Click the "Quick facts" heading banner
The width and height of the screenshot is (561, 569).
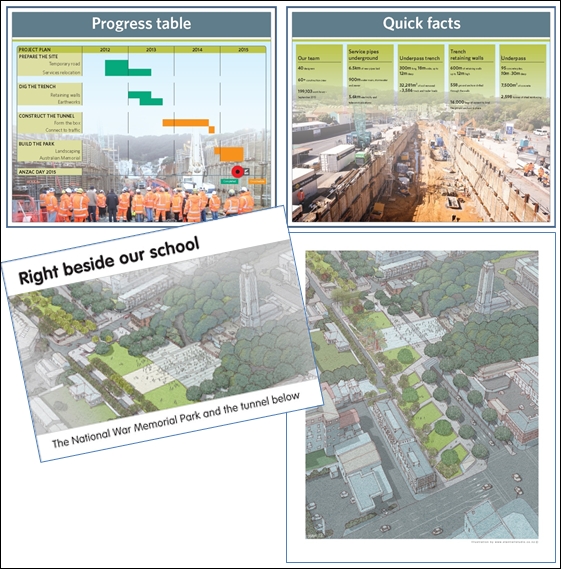point(421,24)
